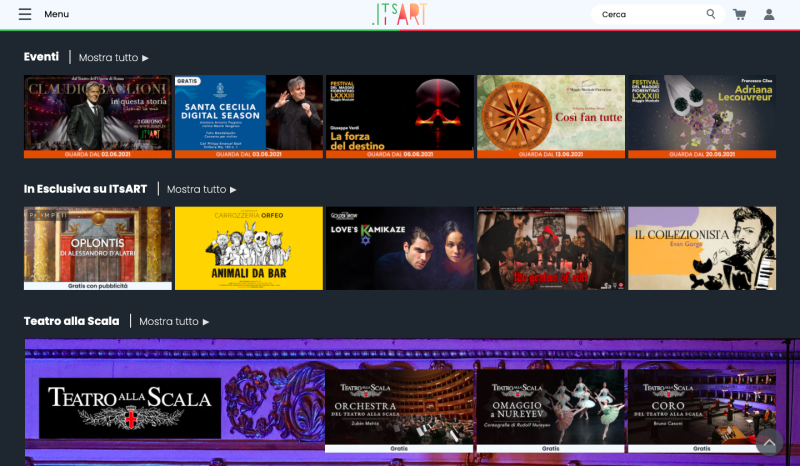Open the user account icon

769,14
